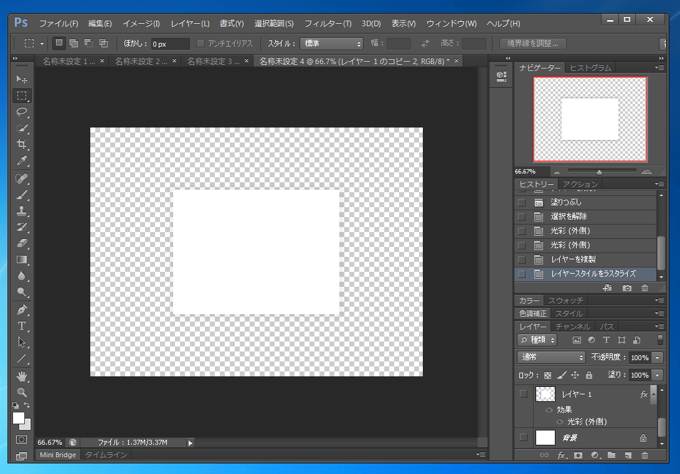Open tool preset picker arrow

[42, 44]
